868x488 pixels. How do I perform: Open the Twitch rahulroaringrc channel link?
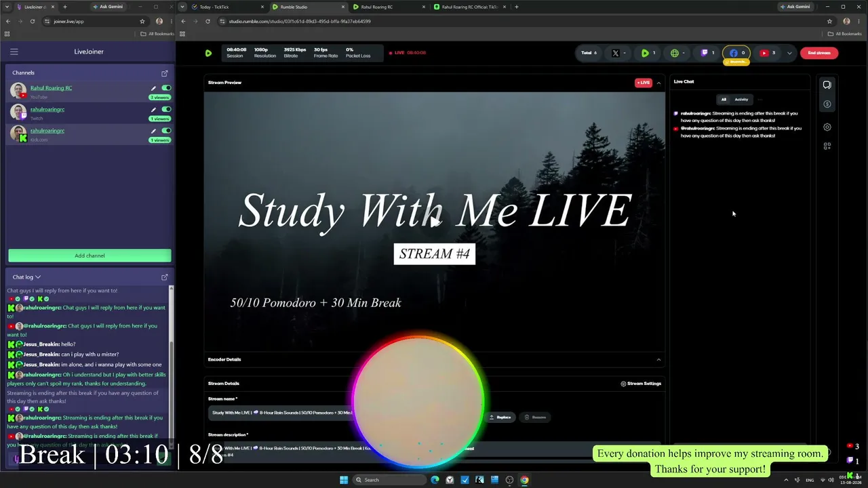[47, 109]
